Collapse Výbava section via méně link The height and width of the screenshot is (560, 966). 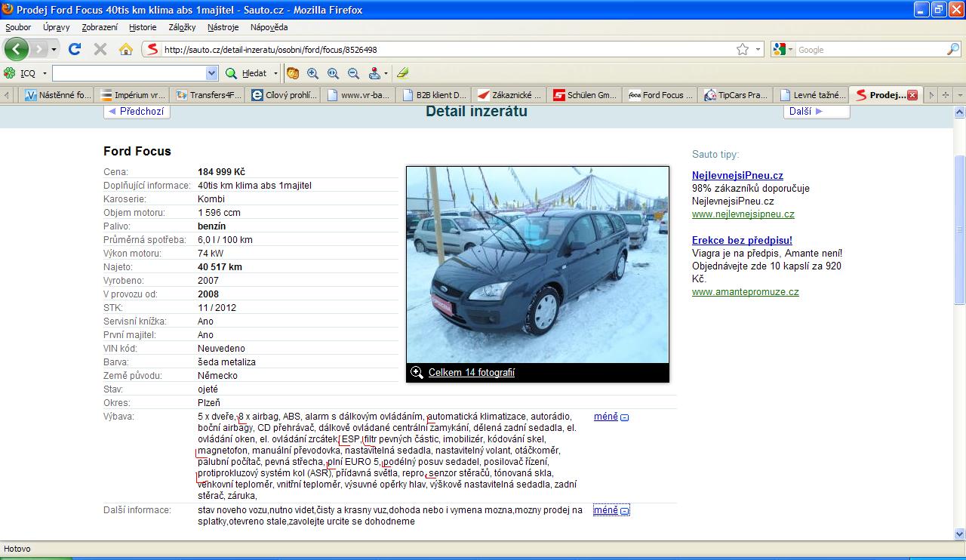pos(606,417)
